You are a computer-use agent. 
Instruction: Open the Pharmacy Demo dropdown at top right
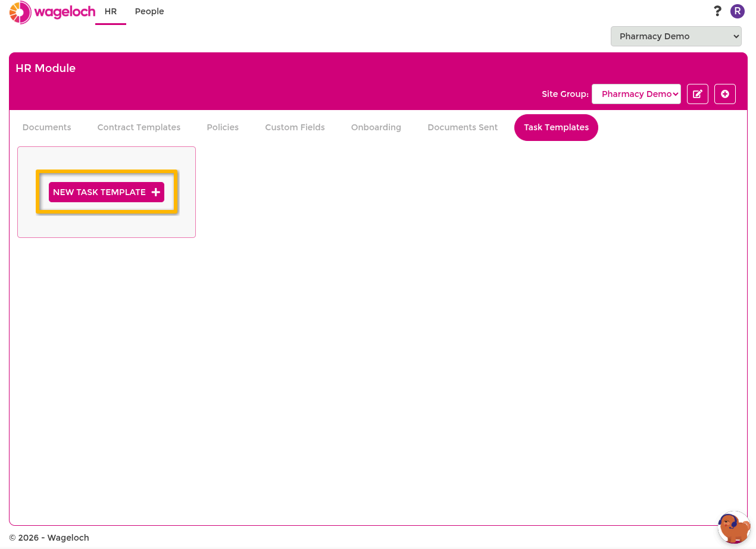[676, 36]
